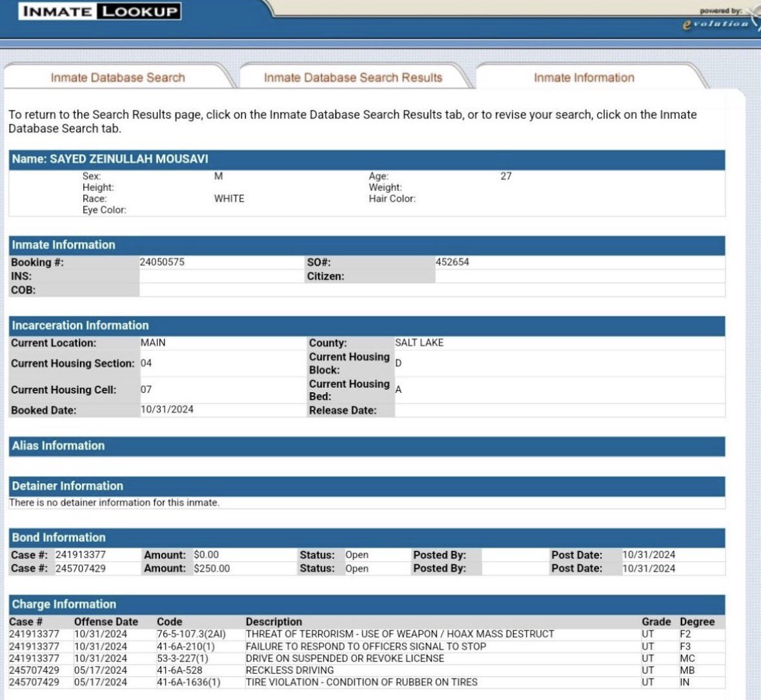Click the Age value 27

click(x=505, y=176)
